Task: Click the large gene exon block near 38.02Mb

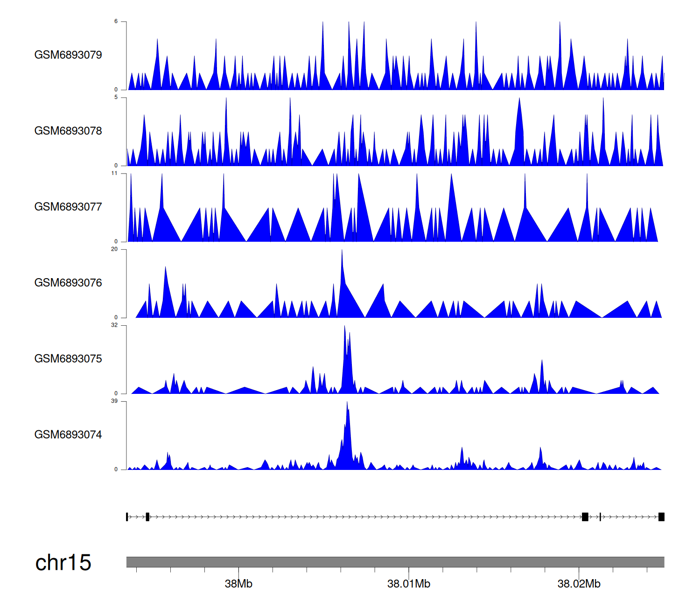Action: pos(585,517)
